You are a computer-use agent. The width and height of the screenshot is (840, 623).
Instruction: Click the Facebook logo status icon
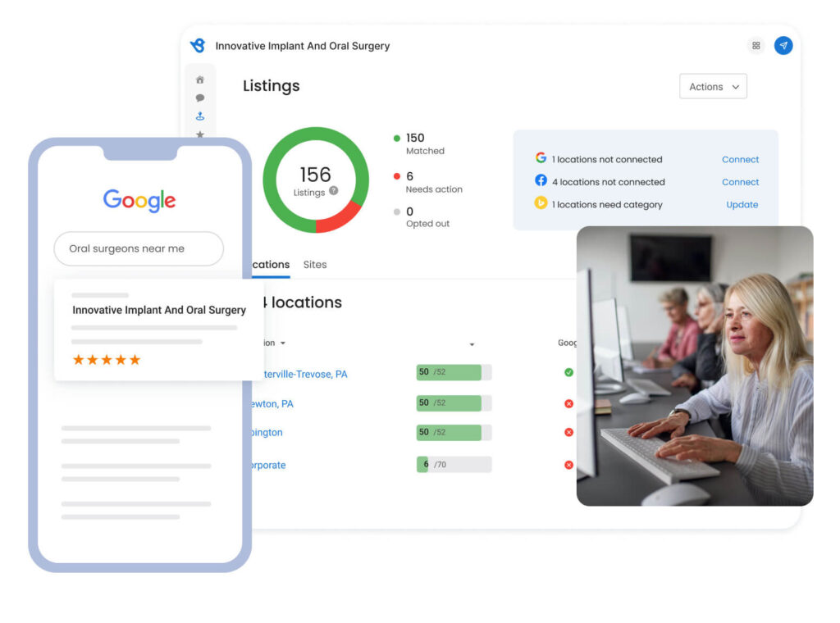coord(541,180)
